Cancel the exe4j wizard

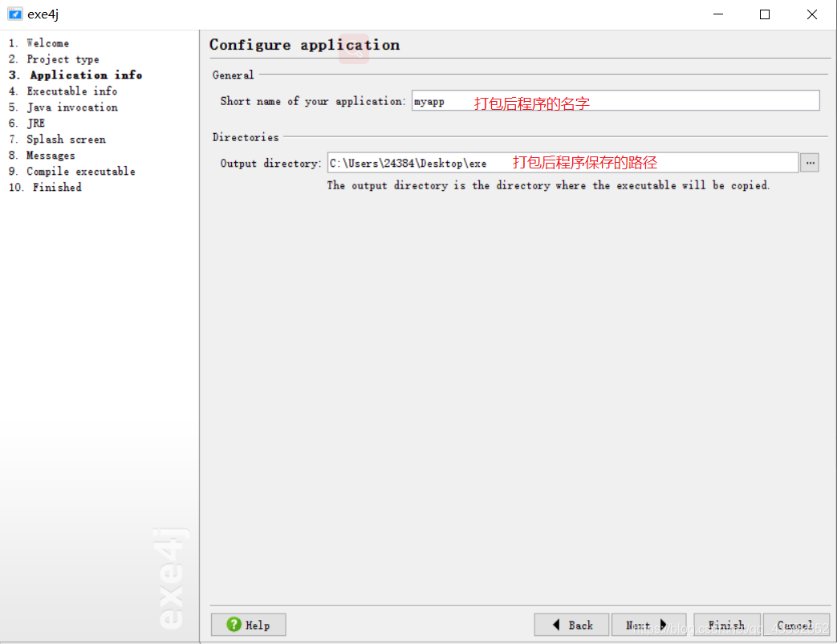(796, 625)
